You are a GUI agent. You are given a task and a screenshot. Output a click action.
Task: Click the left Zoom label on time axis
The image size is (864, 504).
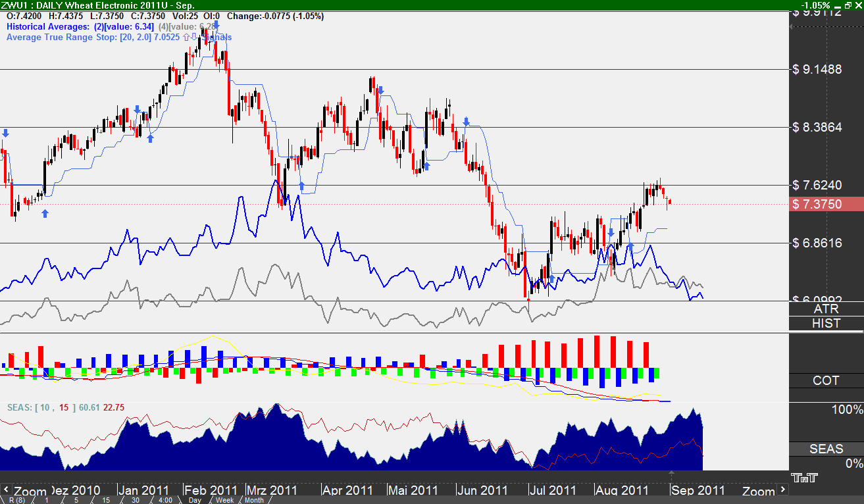coord(30,491)
